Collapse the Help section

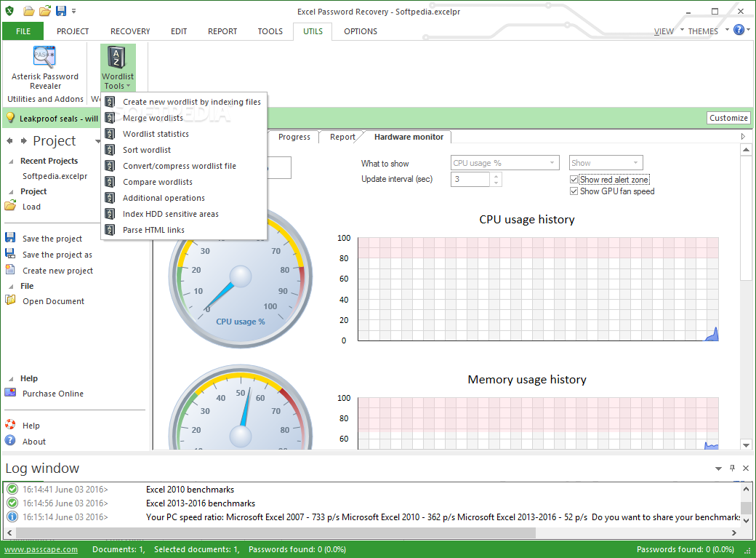tap(11, 379)
